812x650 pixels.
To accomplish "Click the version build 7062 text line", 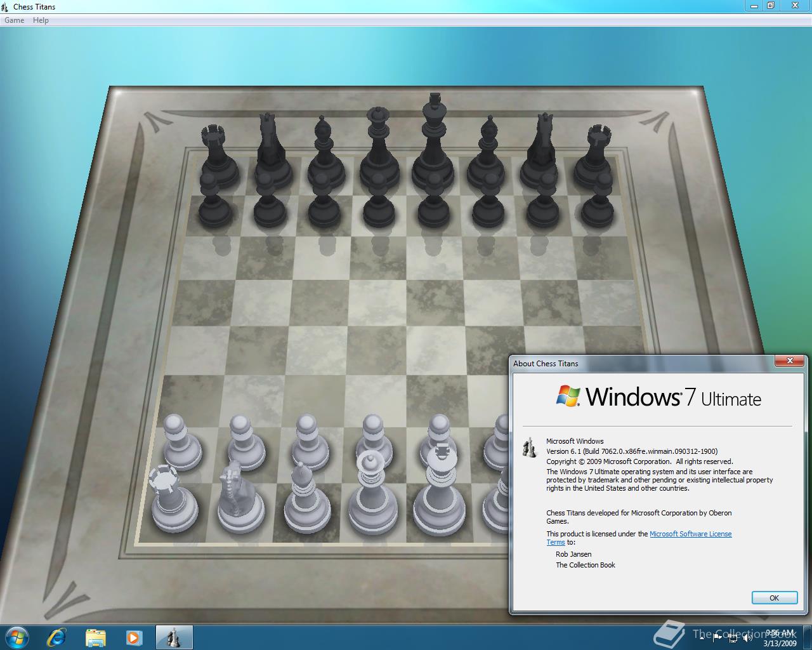I will point(632,451).
